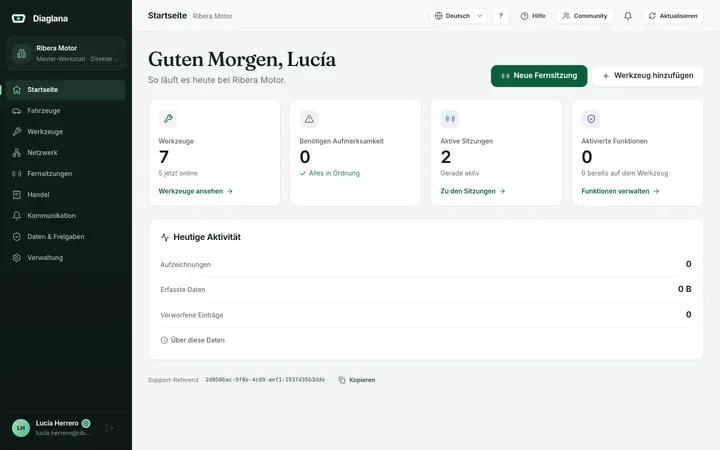Click the Ribera Motor building icon
Viewport: 720px width, 450px height.
[21, 53]
